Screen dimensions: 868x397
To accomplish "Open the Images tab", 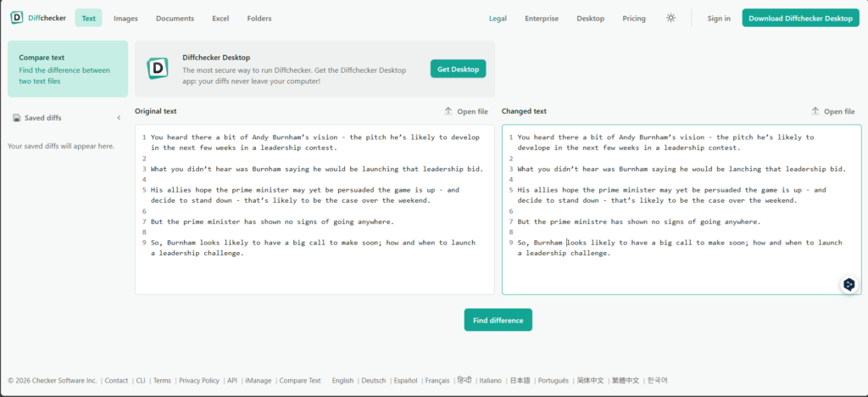I will pos(125,19).
